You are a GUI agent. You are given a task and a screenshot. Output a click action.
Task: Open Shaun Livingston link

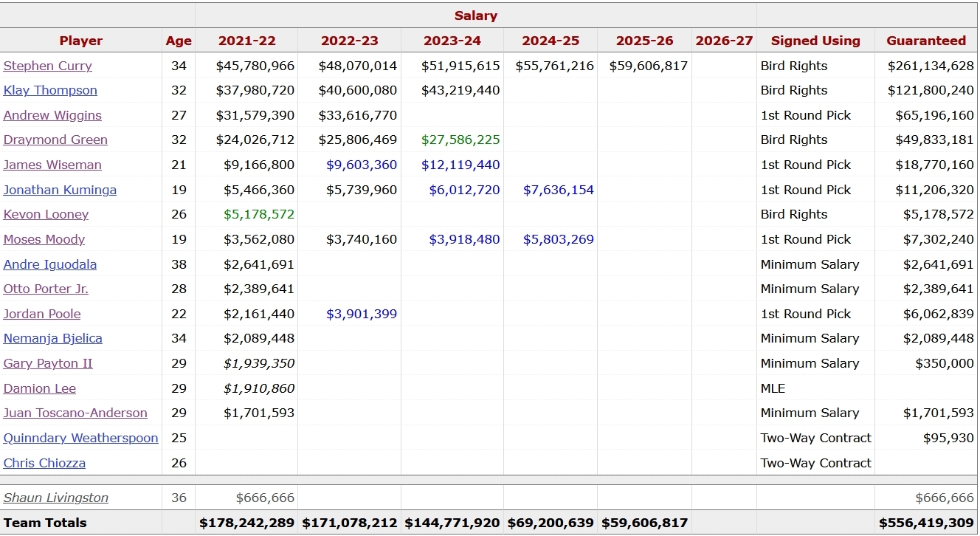56,498
